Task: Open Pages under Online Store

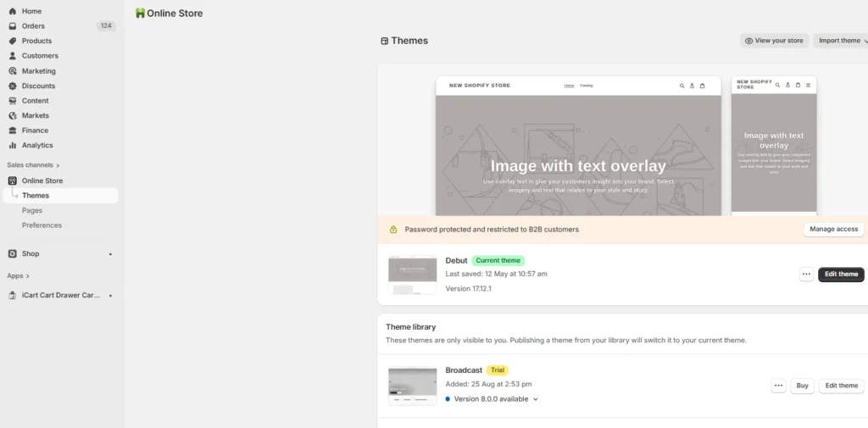Action: pos(32,210)
